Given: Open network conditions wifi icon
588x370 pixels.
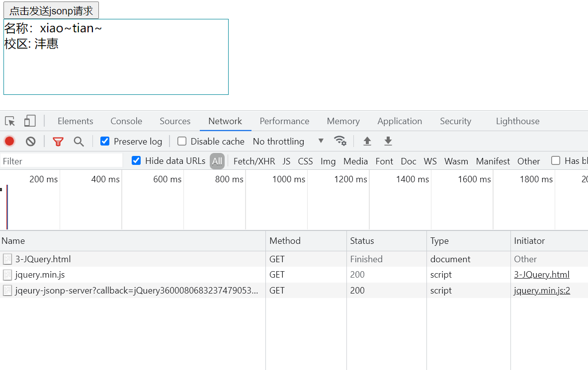Looking at the screenshot, I should [x=340, y=141].
